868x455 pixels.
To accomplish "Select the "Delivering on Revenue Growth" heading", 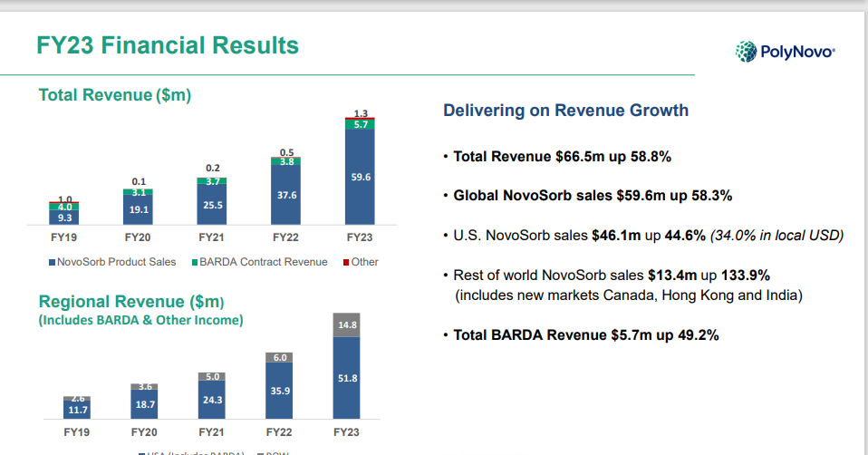I will [x=565, y=111].
